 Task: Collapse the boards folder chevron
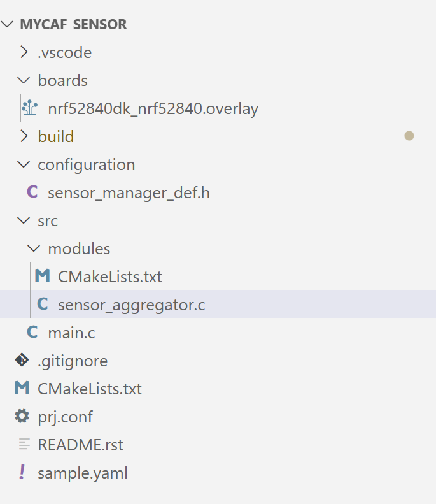click(24, 80)
